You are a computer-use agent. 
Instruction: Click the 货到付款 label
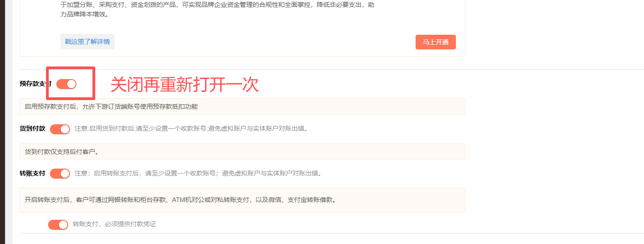32,128
